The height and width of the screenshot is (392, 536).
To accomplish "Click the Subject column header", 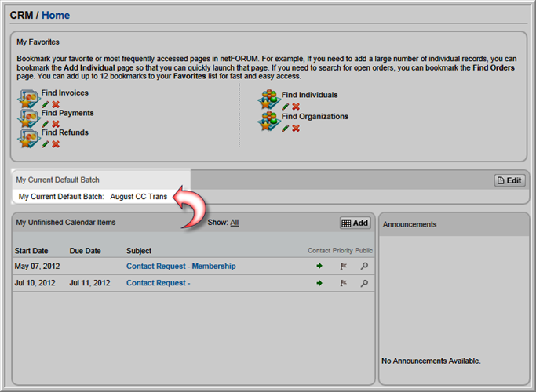I will coord(139,251).
